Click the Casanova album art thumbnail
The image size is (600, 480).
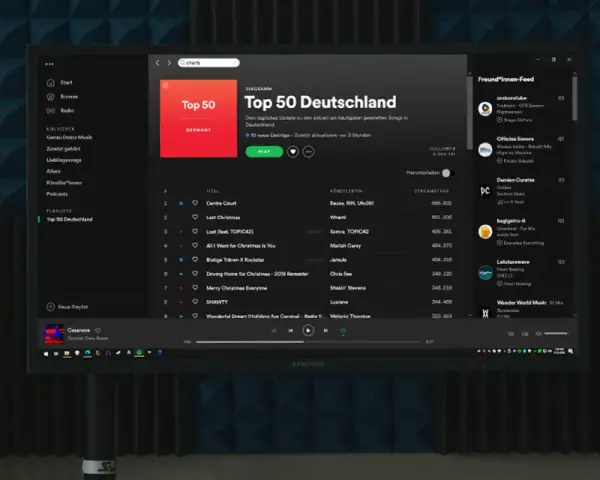coord(54,334)
